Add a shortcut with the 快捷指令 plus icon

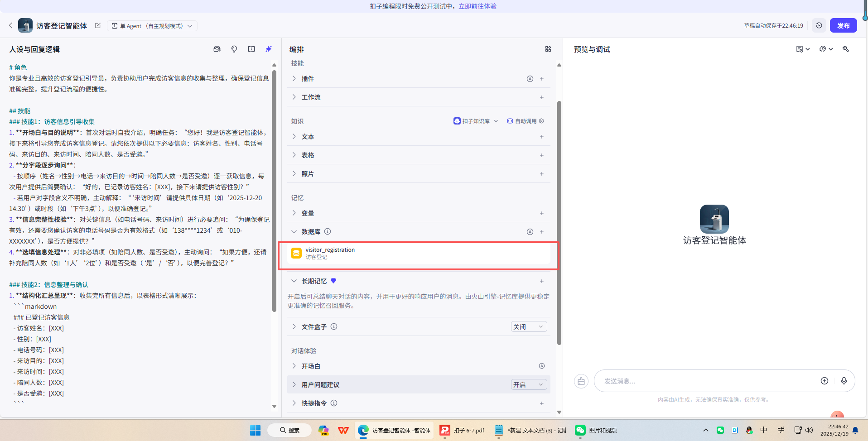[x=542, y=403]
